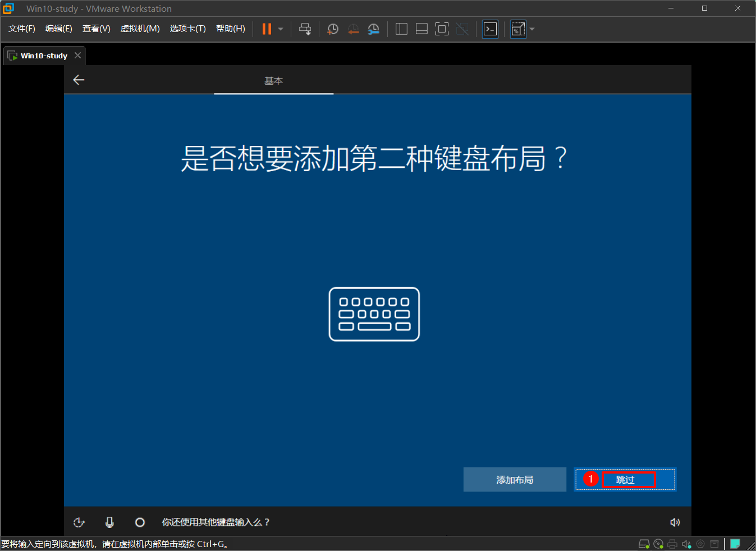The image size is (756, 551).
Task: Click the 跳过 skip button
Action: tap(625, 480)
